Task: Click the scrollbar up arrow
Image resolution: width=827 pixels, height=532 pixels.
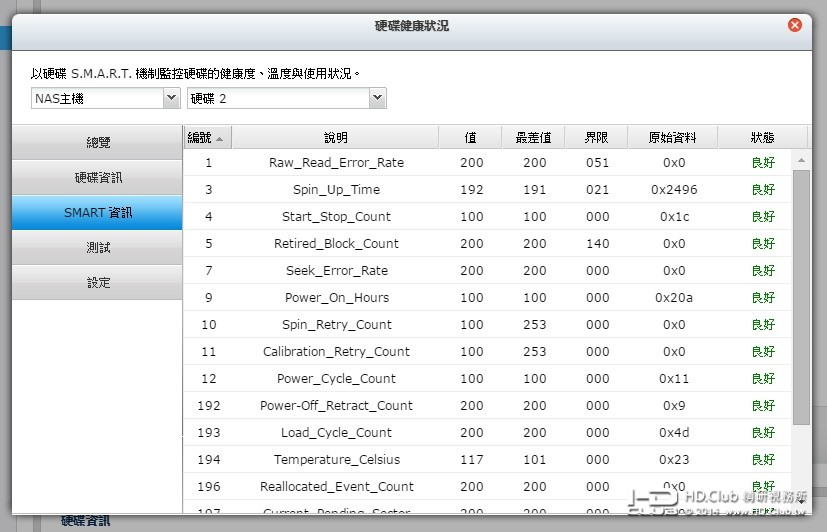Action: click(x=801, y=160)
